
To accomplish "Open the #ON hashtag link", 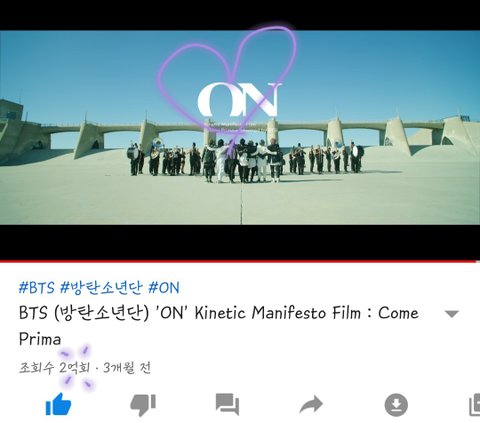I will coord(164,287).
